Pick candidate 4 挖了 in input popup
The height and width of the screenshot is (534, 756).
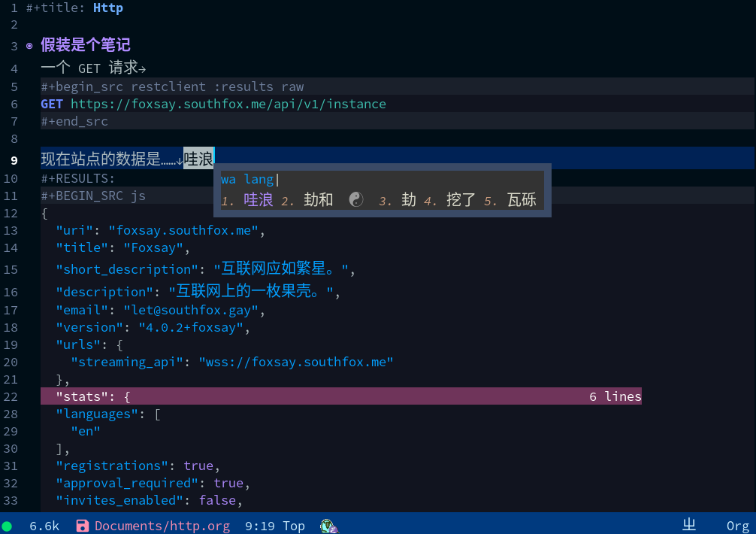[460, 200]
